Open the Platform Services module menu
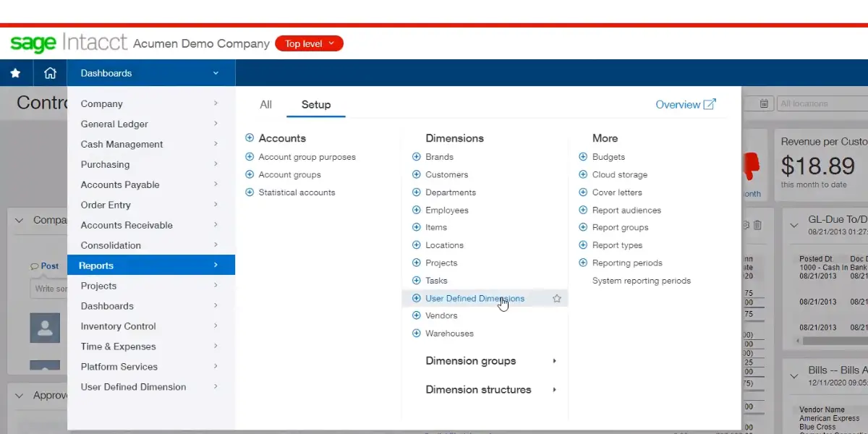This screenshot has width=868, height=434. pos(151,367)
